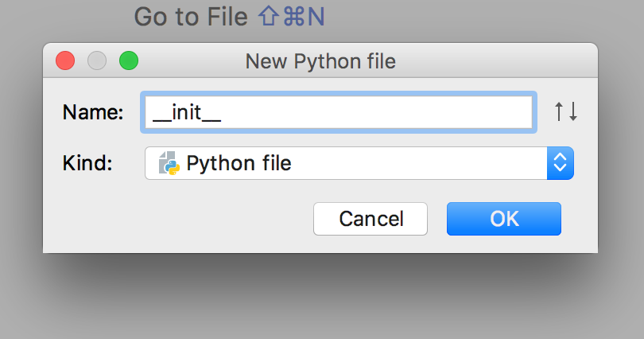Click the 'Go to File' hint text
Image resolution: width=644 pixels, height=339 pixels.
coord(191,17)
